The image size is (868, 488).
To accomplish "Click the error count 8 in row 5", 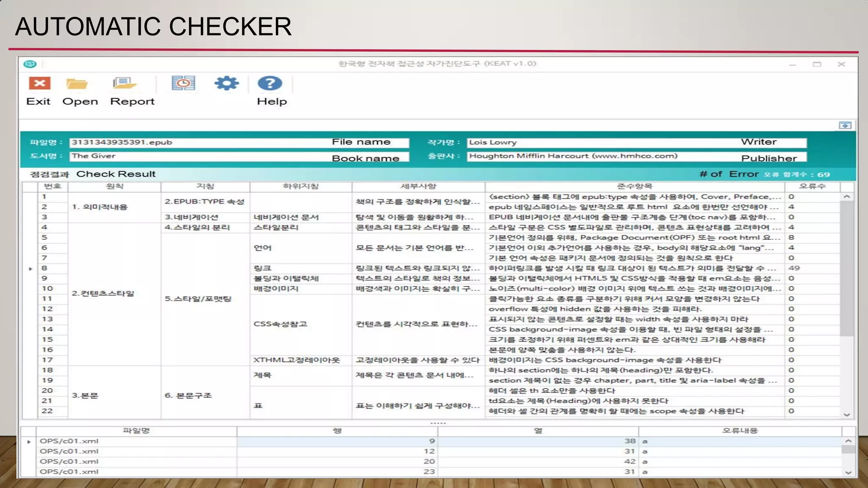I will click(812, 238).
